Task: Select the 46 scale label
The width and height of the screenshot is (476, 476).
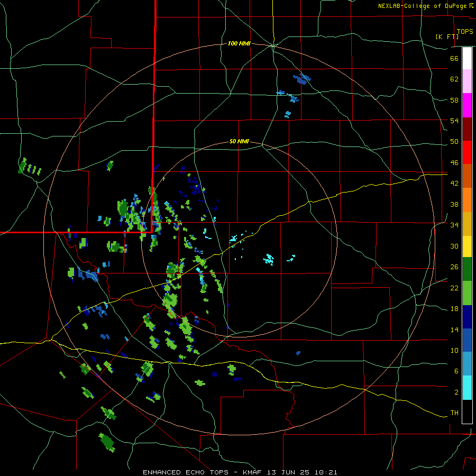Action: tap(454, 162)
